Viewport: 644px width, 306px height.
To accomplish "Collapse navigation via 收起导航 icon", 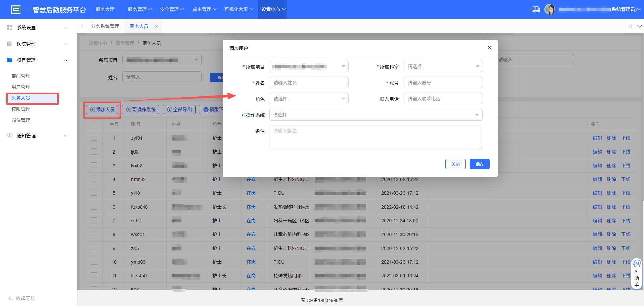I will click(x=11, y=298).
